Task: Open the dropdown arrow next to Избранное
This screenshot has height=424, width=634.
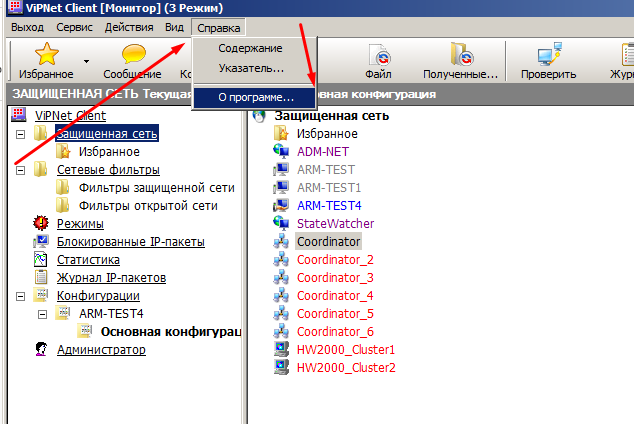Action: coord(87,62)
